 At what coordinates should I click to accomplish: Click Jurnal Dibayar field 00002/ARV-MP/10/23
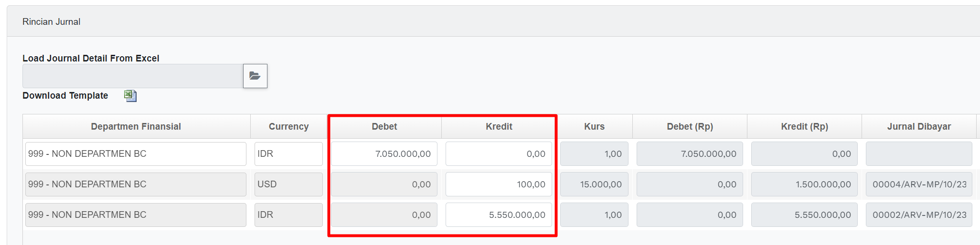coord(919,215)
